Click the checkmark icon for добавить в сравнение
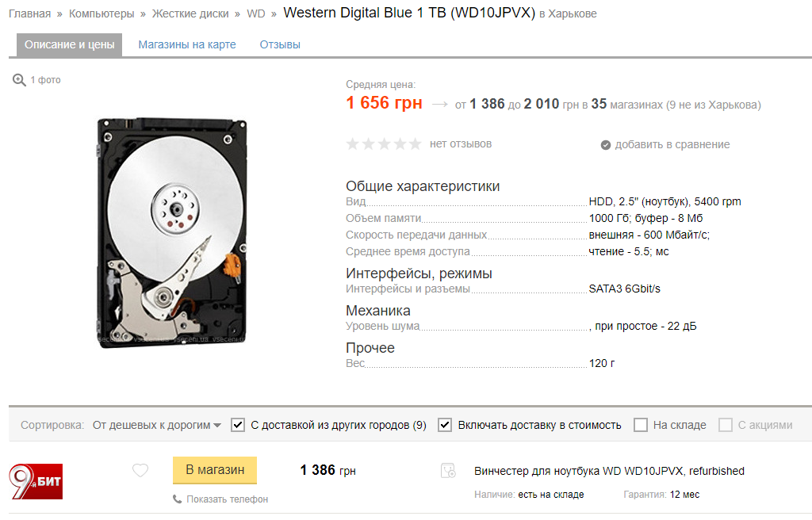The height and width of the screenshot is (520, 812). pyautogui.click(x=606, y=145)
